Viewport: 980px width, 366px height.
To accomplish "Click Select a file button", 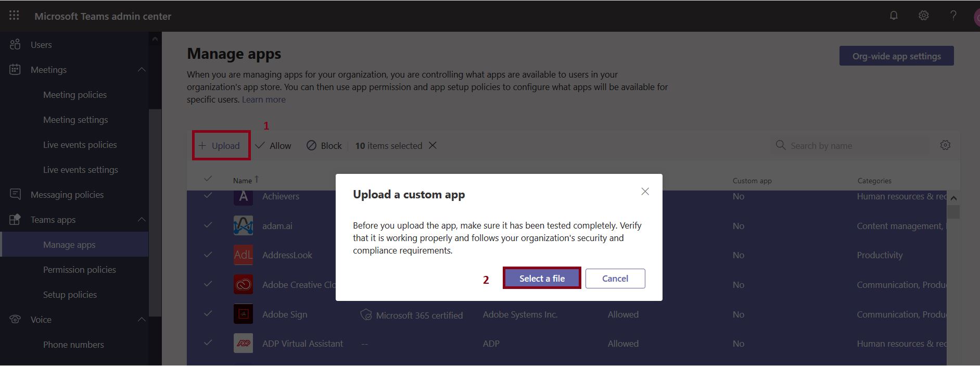I will (x=542, y=279).
